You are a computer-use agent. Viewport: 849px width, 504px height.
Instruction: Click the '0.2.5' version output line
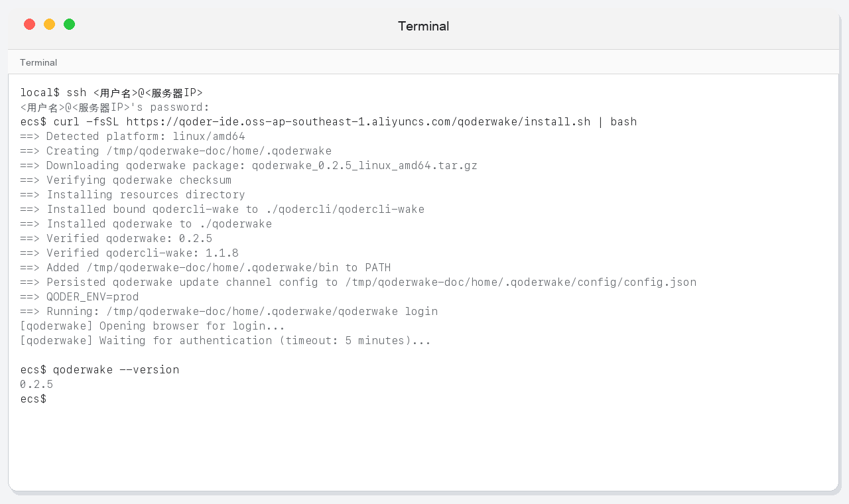click(36, 385)
